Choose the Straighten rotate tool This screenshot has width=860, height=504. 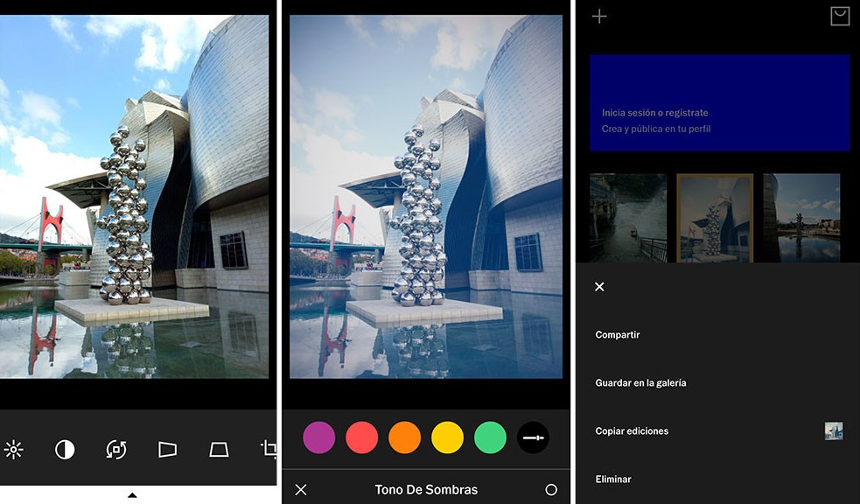[x=115, y=450]
